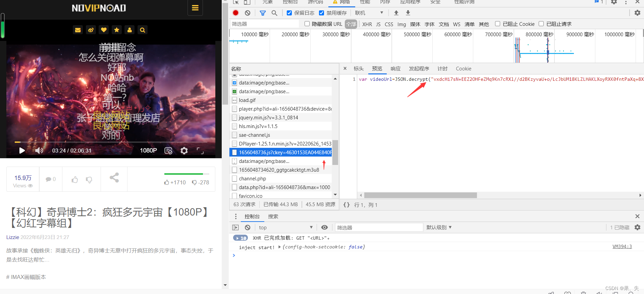Viewport: 644px width, 294px height.
Task: Click the Weibo share icon
Action: pos(91,30)
